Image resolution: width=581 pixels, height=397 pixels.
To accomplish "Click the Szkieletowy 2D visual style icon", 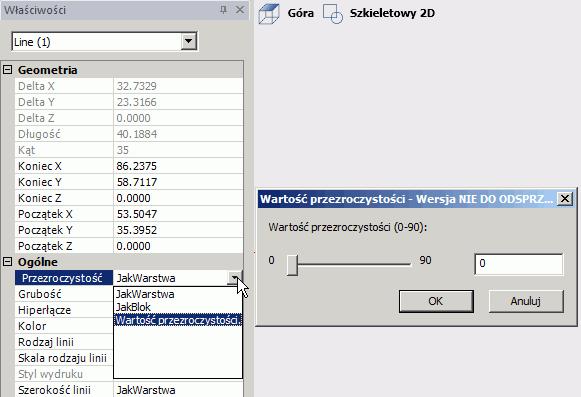I will click(332, 14).
